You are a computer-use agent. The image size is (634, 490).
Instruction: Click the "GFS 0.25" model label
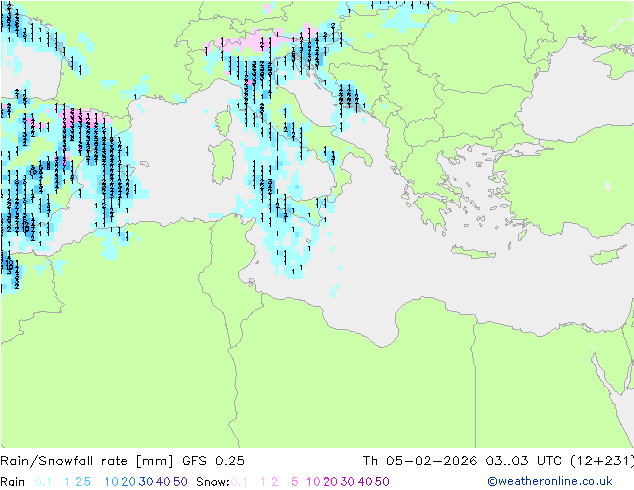tap(213, 461)
